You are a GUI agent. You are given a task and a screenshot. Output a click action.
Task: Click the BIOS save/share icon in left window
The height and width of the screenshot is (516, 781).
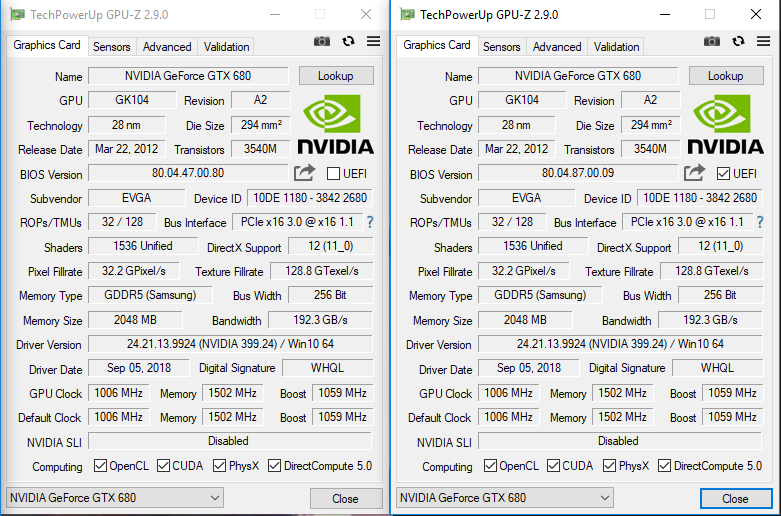point(304,173)
